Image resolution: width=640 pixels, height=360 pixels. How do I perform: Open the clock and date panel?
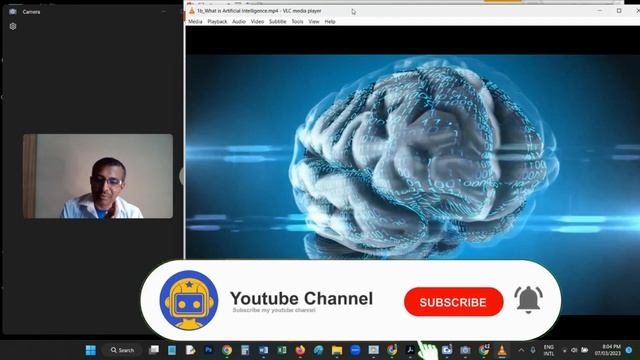click(608, 350)
